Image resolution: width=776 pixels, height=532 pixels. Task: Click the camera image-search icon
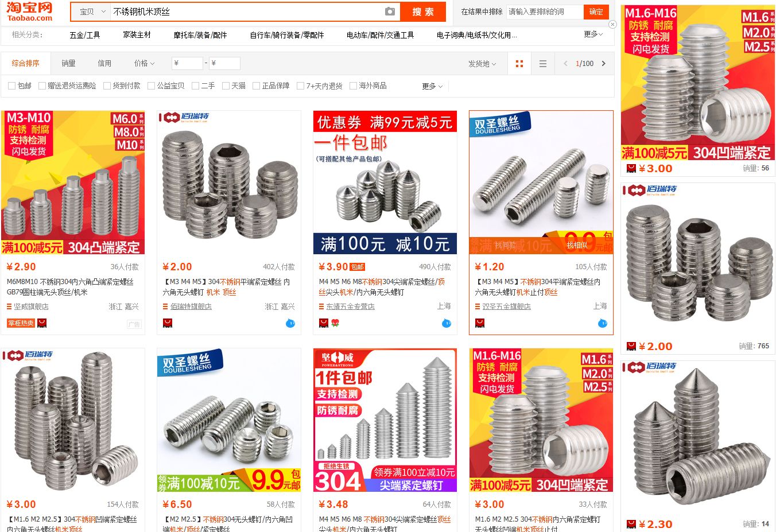pos(390,11)
